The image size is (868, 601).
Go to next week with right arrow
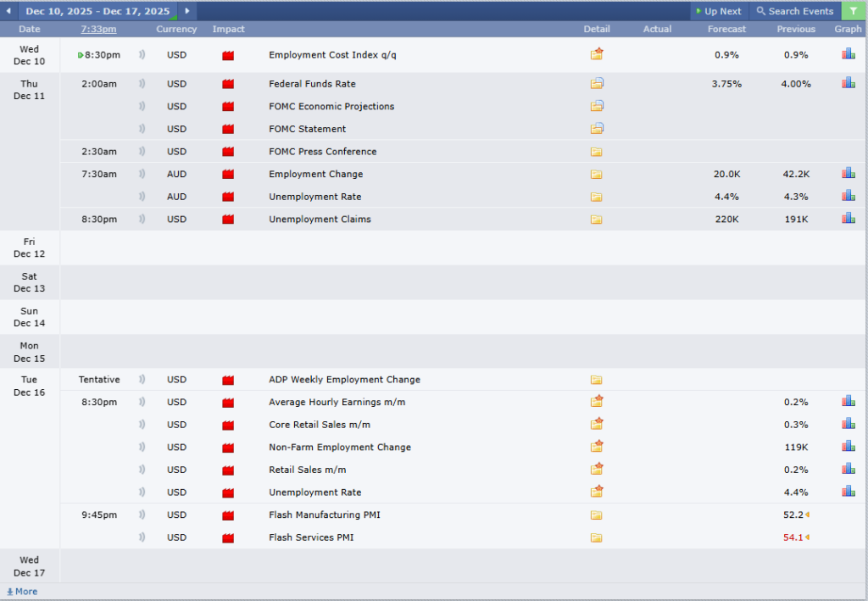[186, 11]
